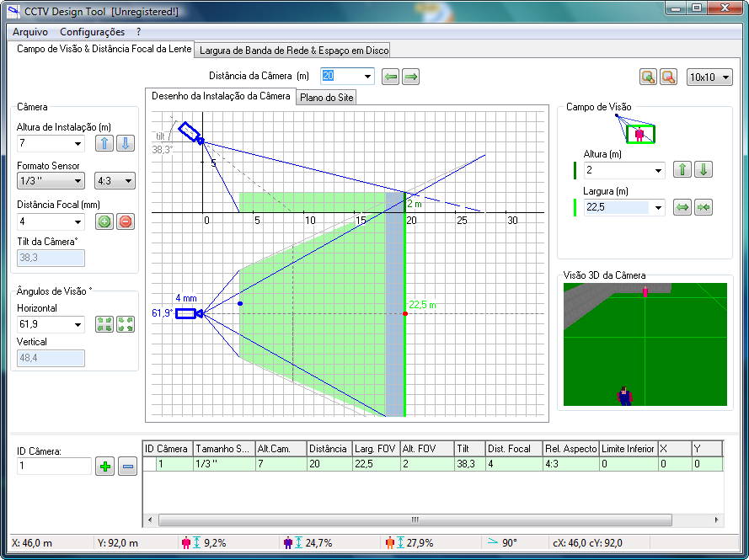This screenshot has width=749, height=560.
Task: Raise the camera installation height with up arrow
Action: pos(104,143)
